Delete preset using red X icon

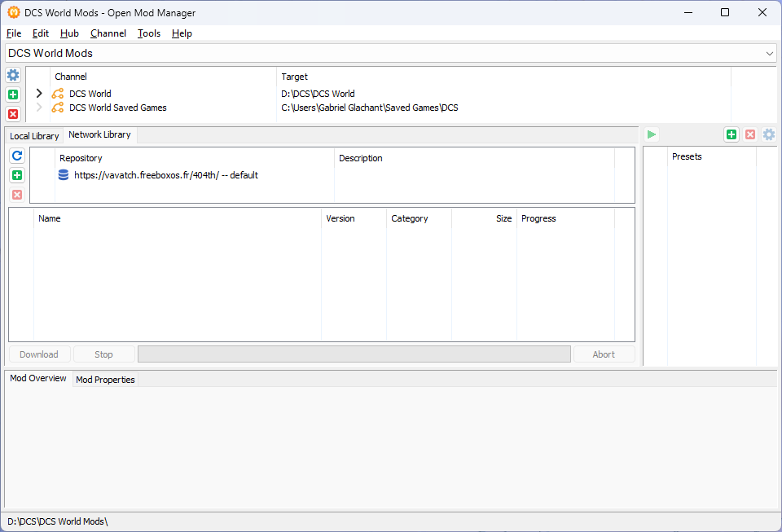point(750,134)
